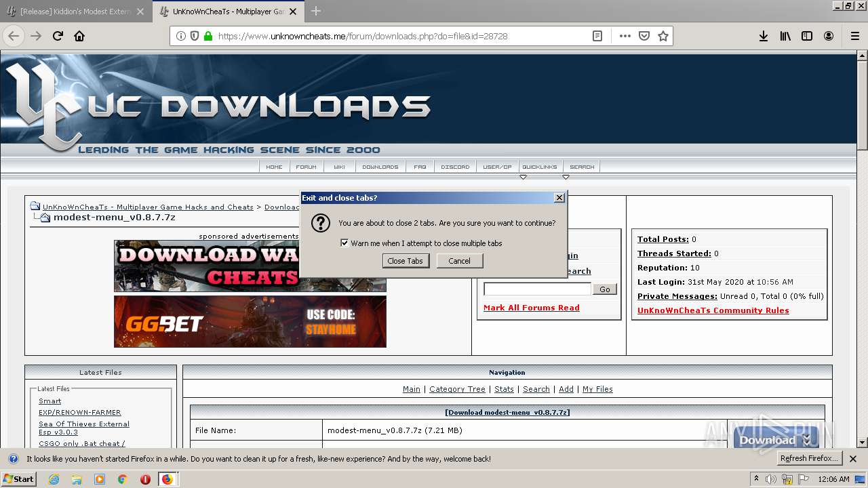868x488 pixels.
Task: Confirm with the Close Tabs button
Action: click(406, 261)
